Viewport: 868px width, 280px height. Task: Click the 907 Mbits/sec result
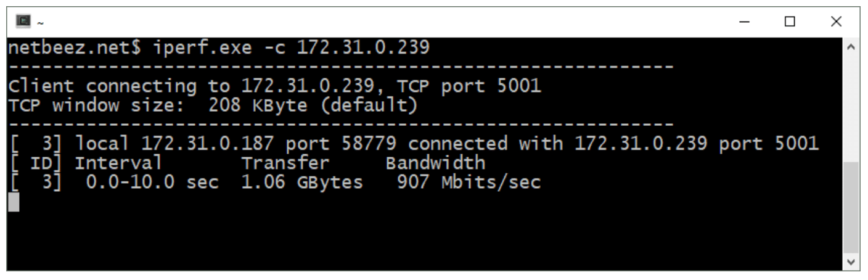click(x=469, y=183)
